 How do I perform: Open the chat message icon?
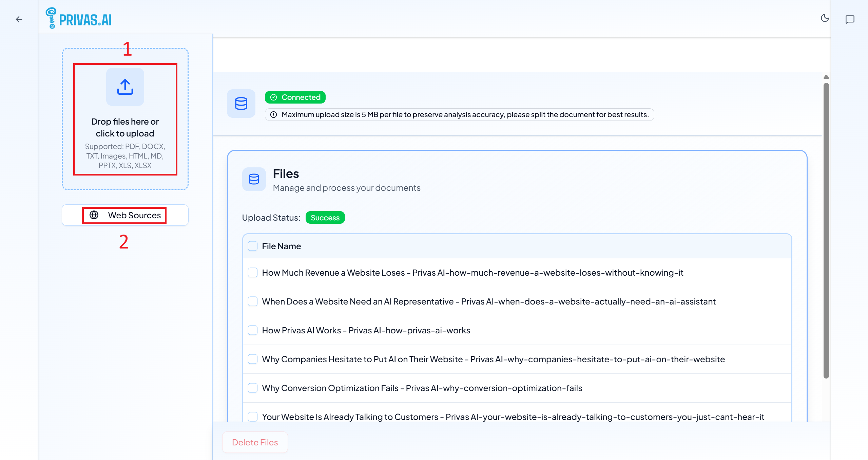point(850,19)
